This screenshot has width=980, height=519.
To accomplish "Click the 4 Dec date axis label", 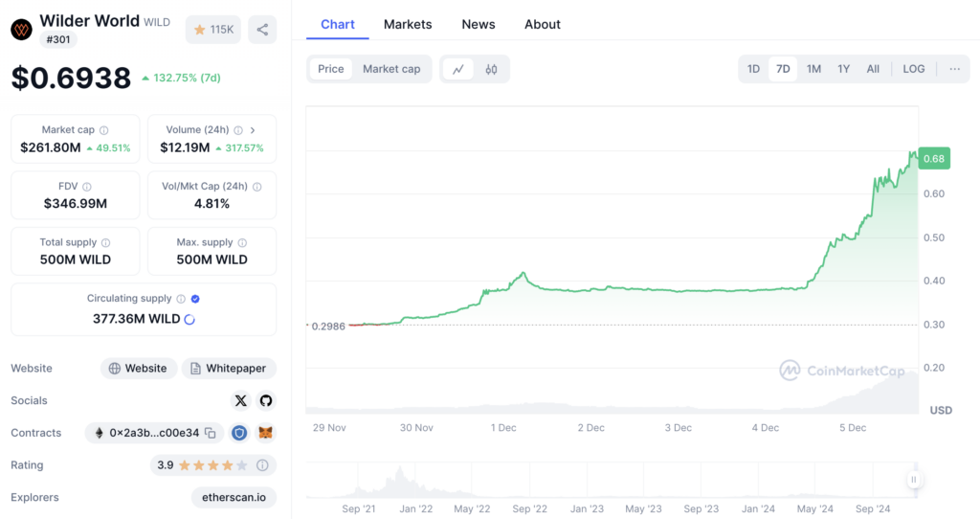I will (765, 428).
